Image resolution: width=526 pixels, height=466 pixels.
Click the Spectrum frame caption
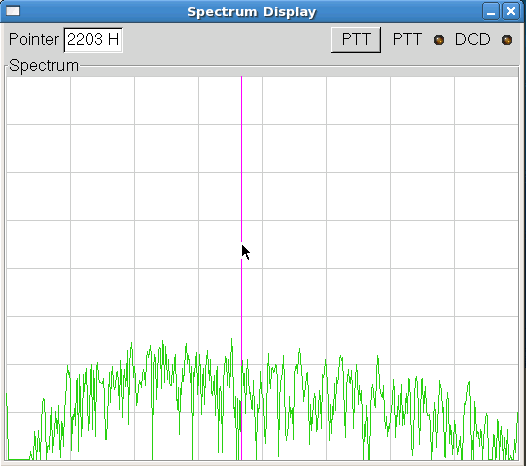click(x=44, y=65)
